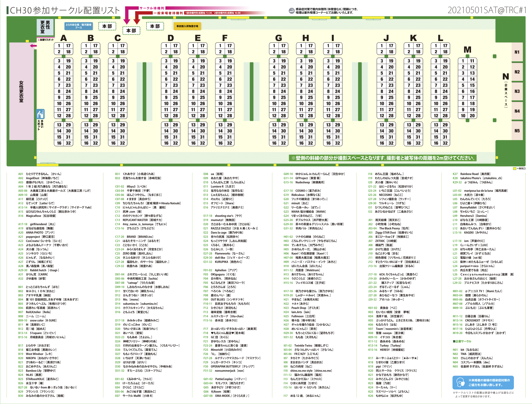Screen dimensions: 532x404
Task: Click the no-smoking icon beside the infection notice
Action: coord(291,11)
